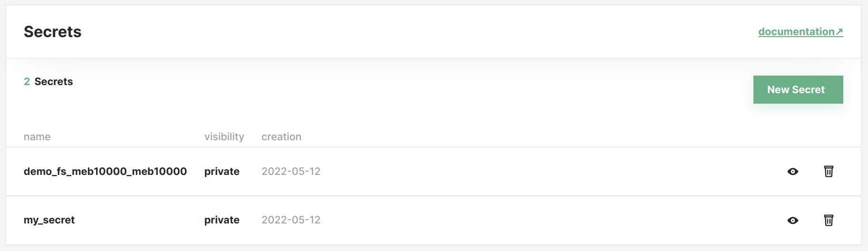Screen dimensions: 868x251
Task: Click the external arrow beside documentation
Action: coord(839,32)
